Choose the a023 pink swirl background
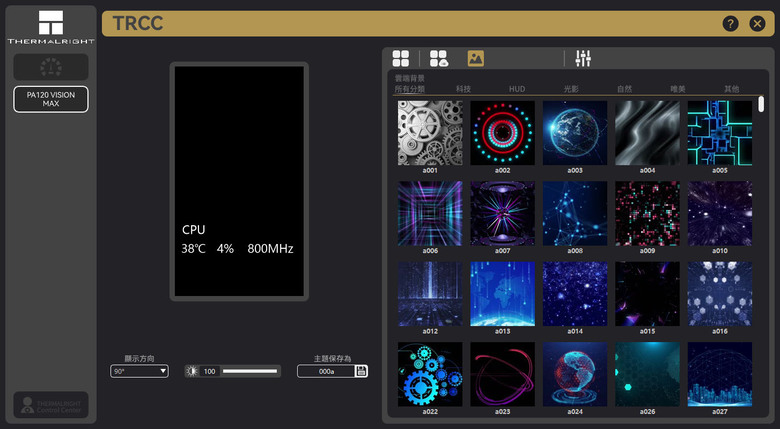Viewport: 780px width, 429px height. 502,374
